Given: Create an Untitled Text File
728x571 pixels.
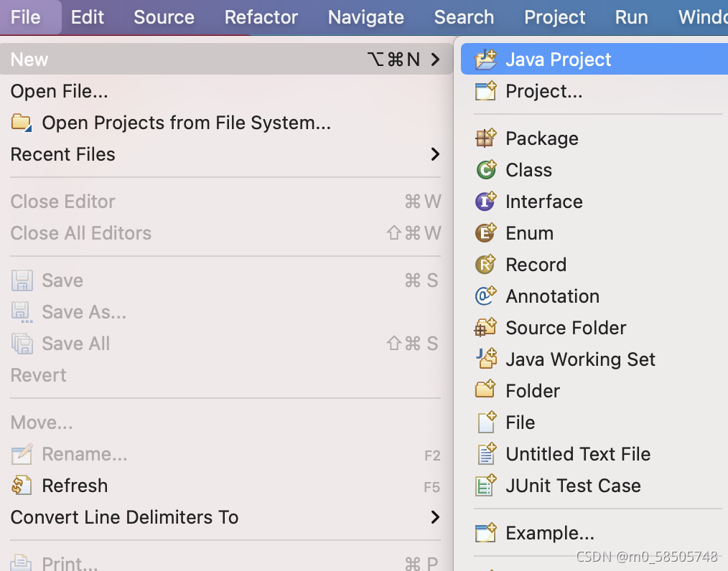Looking at the screenshot, I should point(578,454).
